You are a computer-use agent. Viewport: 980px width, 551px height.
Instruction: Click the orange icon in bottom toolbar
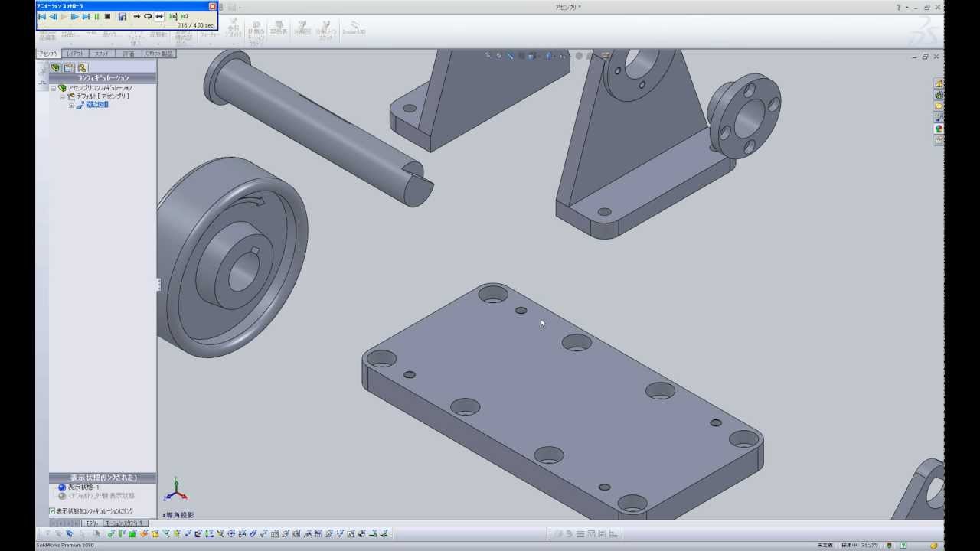pyautogui.click(x=144, y=533)
